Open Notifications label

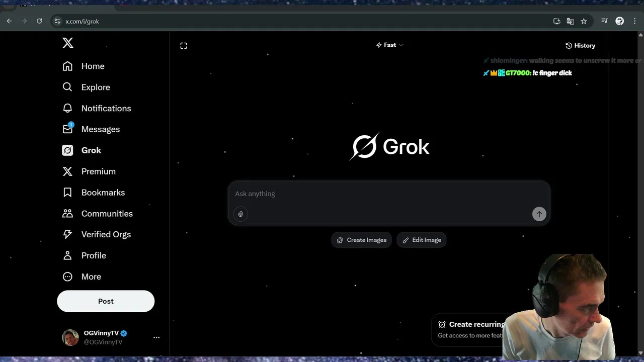106,108
